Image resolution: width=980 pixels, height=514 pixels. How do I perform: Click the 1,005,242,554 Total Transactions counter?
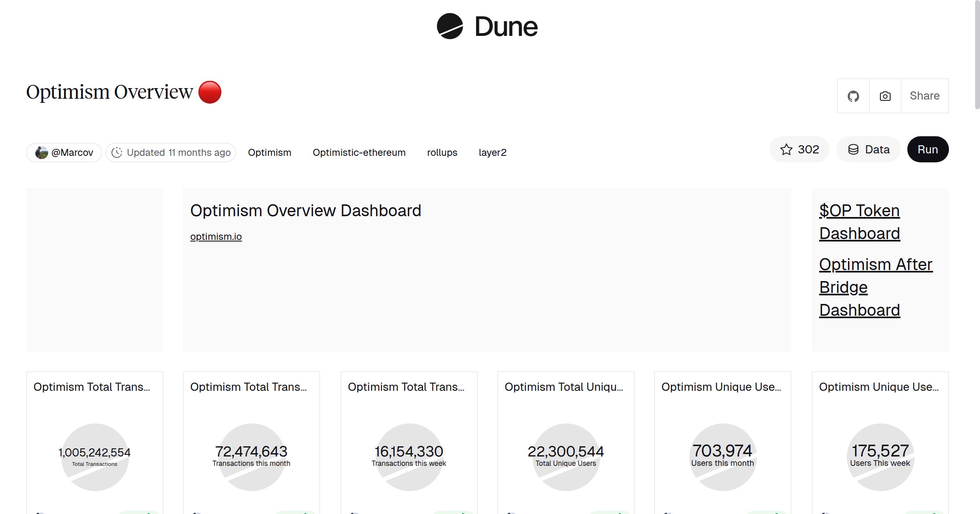[94, 453]
